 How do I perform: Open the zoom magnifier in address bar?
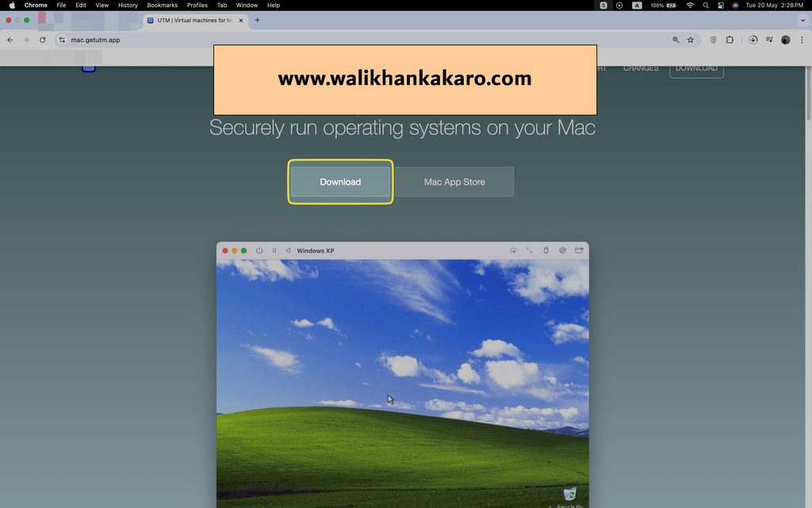(x=676, y=40)
